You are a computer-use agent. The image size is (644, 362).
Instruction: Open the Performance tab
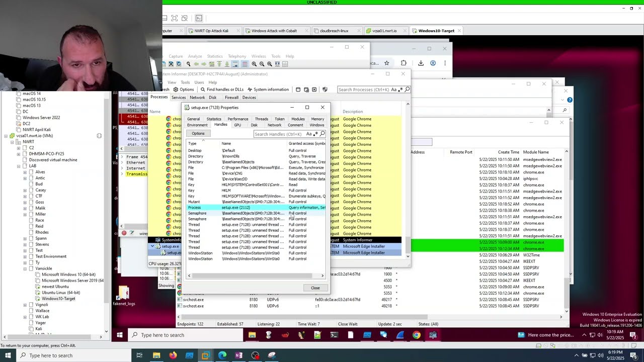pos(237,119)
